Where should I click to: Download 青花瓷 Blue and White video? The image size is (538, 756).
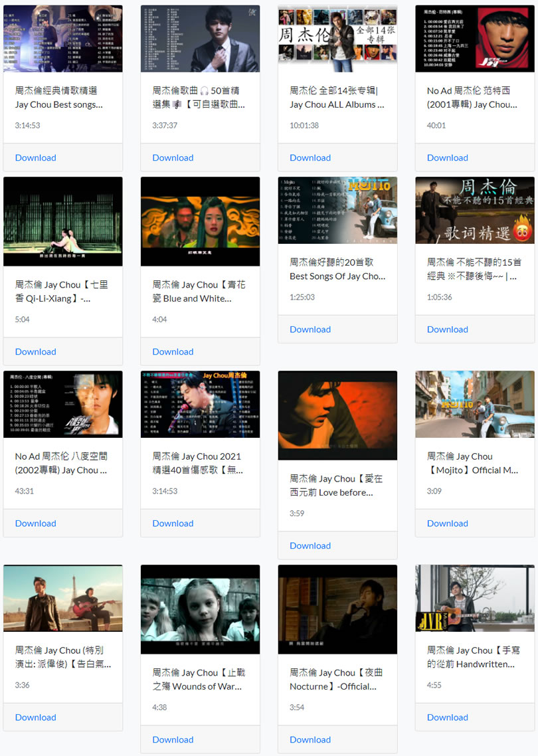tap(173, 351)
